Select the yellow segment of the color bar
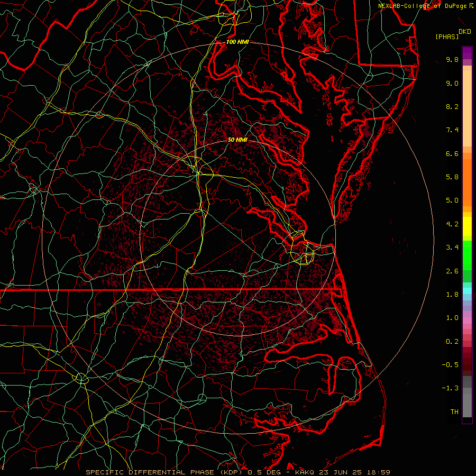Viewport: 476px width, 476px height. (467, 226)
